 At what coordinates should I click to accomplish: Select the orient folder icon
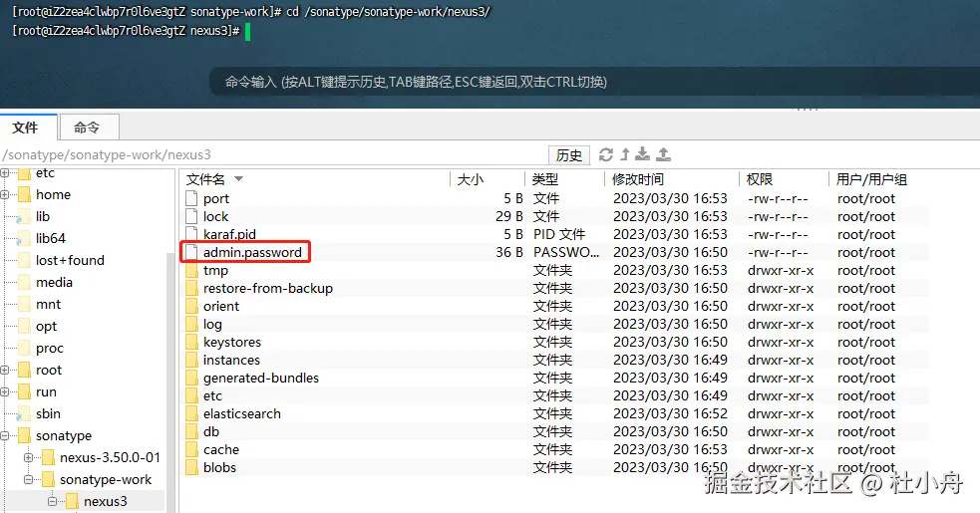coord(191,306)
